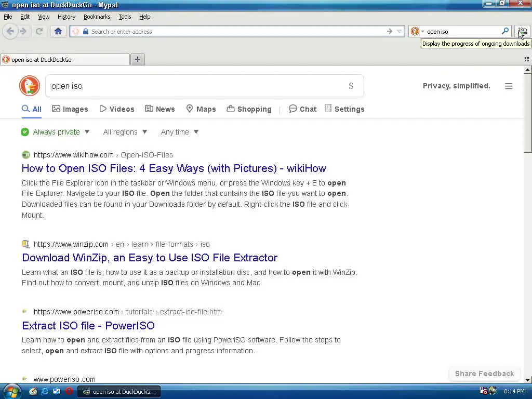Open the Tools menu
The height and width of the screenshot is (399, 532).
click(x=125, y=17)
